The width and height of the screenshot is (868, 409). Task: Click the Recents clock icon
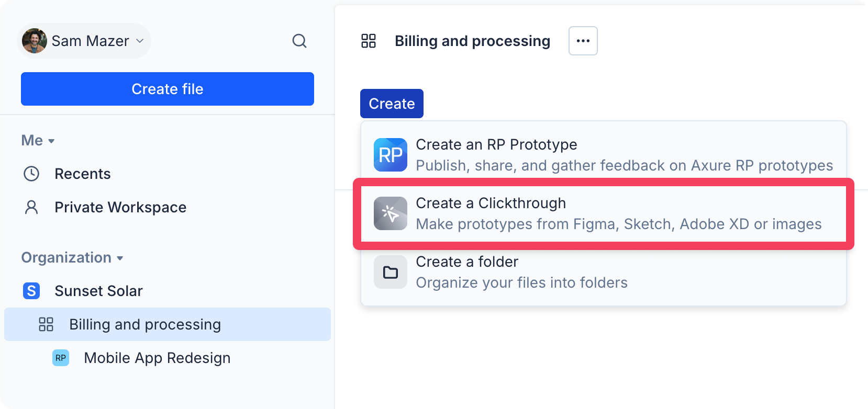31,174
